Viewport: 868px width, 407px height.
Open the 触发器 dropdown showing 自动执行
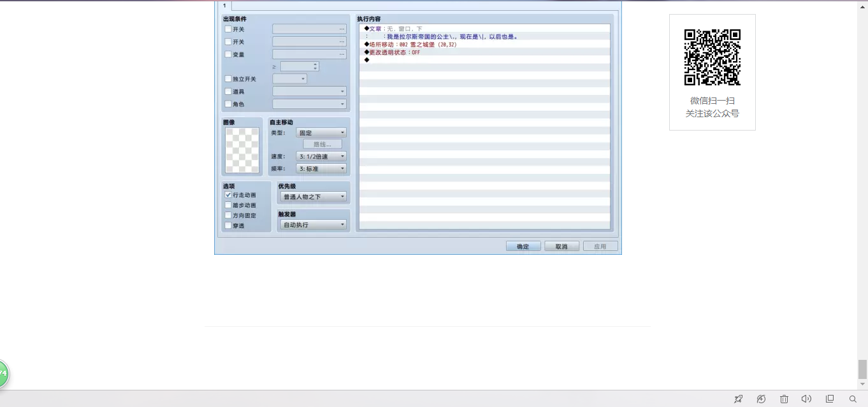(313, 225)
